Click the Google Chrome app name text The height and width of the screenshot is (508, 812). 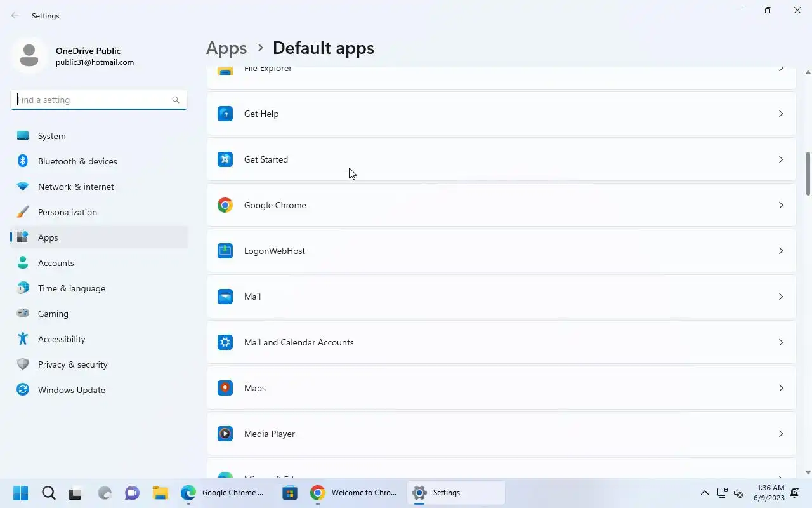tap(275, 205)
